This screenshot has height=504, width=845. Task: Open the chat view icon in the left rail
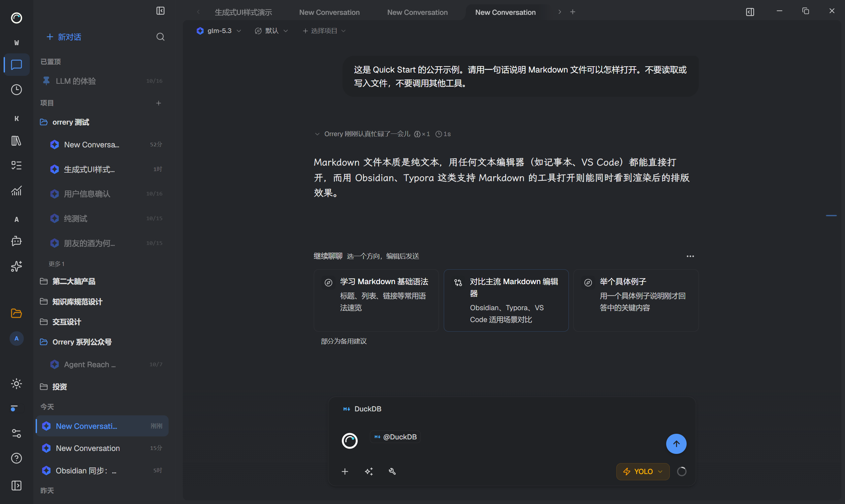point(16,65)
